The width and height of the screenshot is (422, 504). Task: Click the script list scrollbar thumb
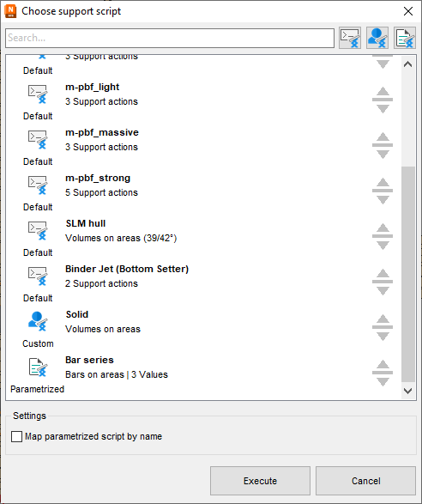[x=408, y=274]
